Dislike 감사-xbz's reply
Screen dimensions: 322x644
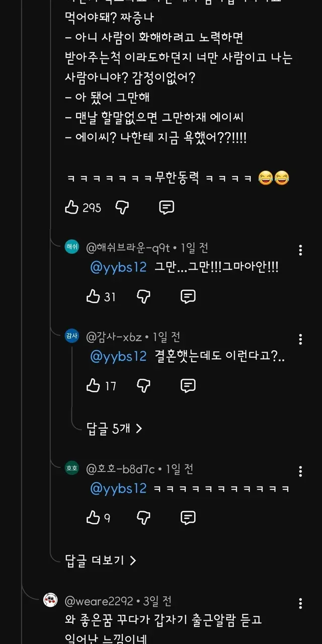[x=144, y=386]
